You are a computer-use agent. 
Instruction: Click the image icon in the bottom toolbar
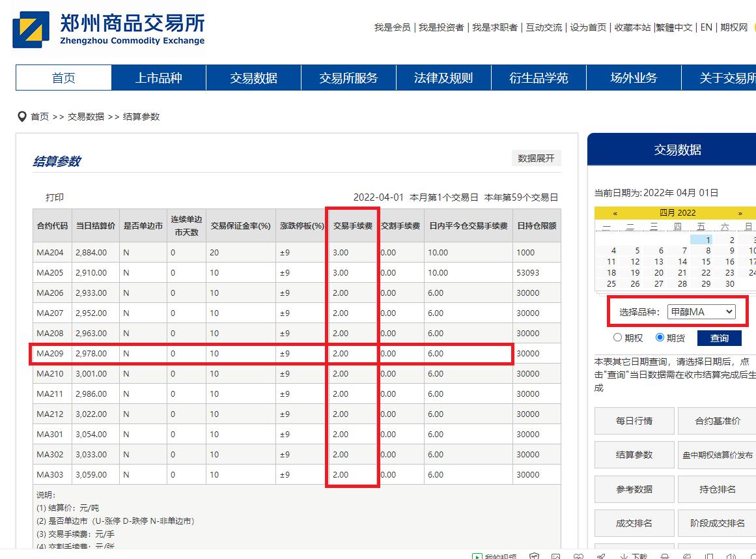click(x=555, y=557)
